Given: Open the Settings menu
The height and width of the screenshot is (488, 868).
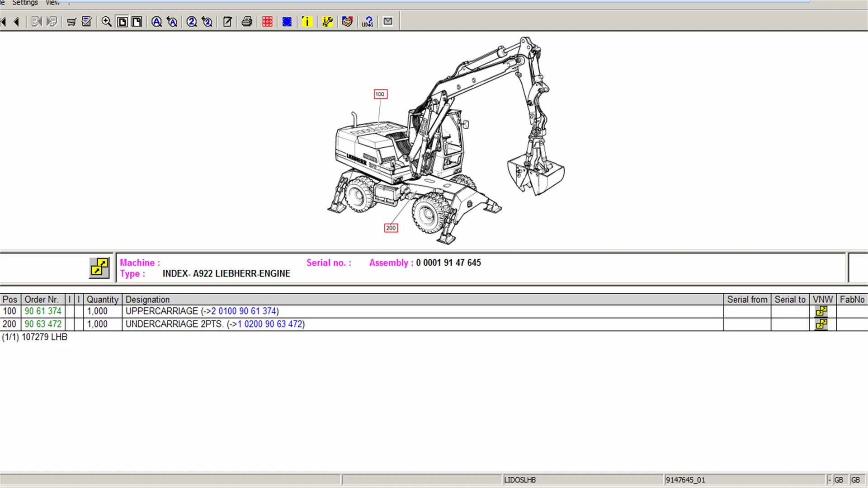Looking at the screenshot, I should (25, 3).
